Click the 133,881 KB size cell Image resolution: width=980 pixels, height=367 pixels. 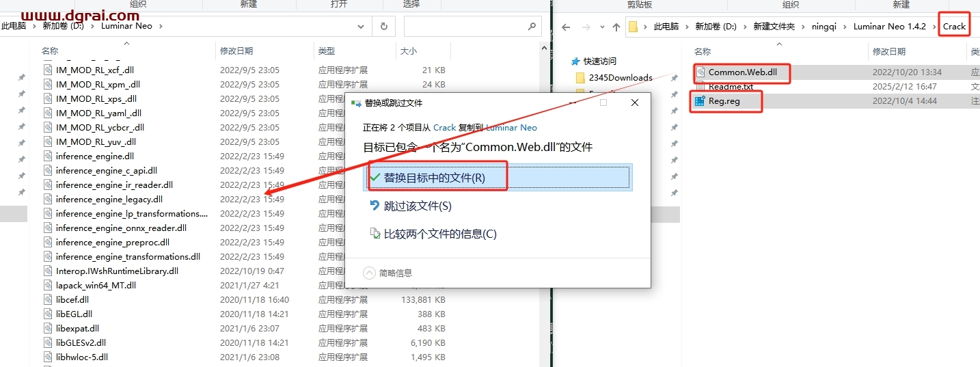click(x=423, y=299)
